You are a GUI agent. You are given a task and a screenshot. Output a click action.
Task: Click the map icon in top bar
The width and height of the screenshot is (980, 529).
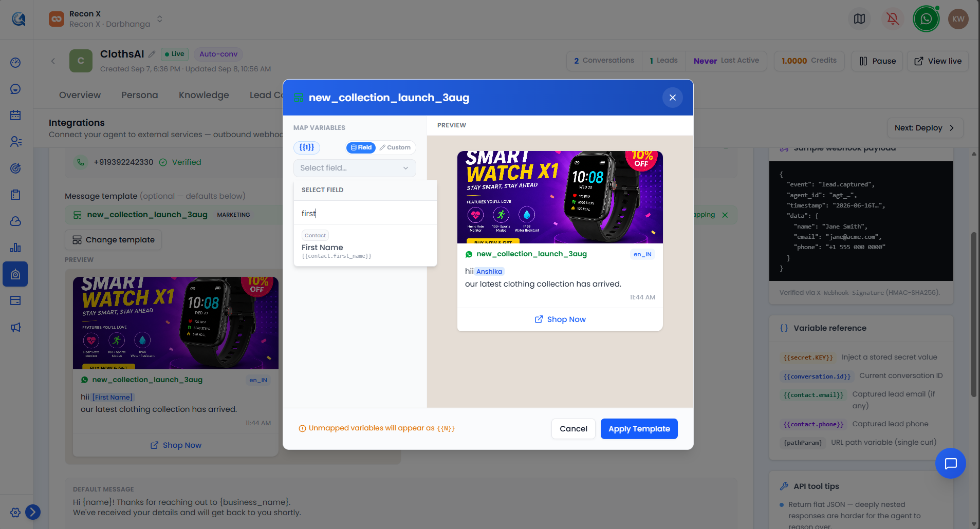[x=859, y=19]
